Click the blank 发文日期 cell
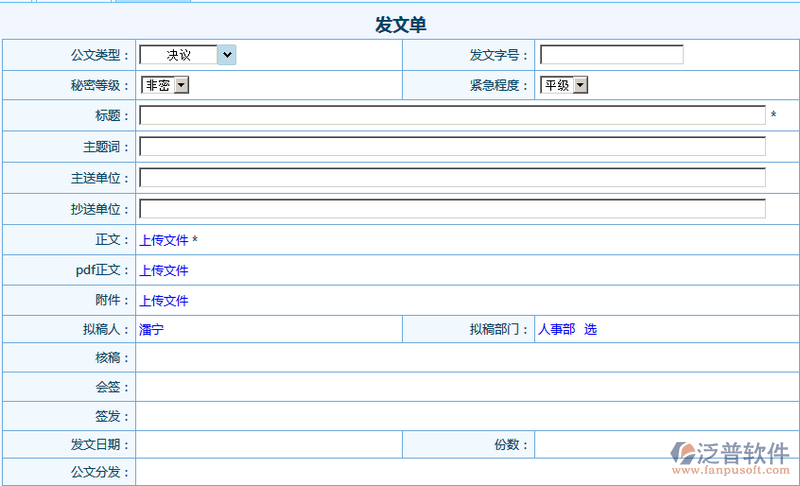 (268, 445)
